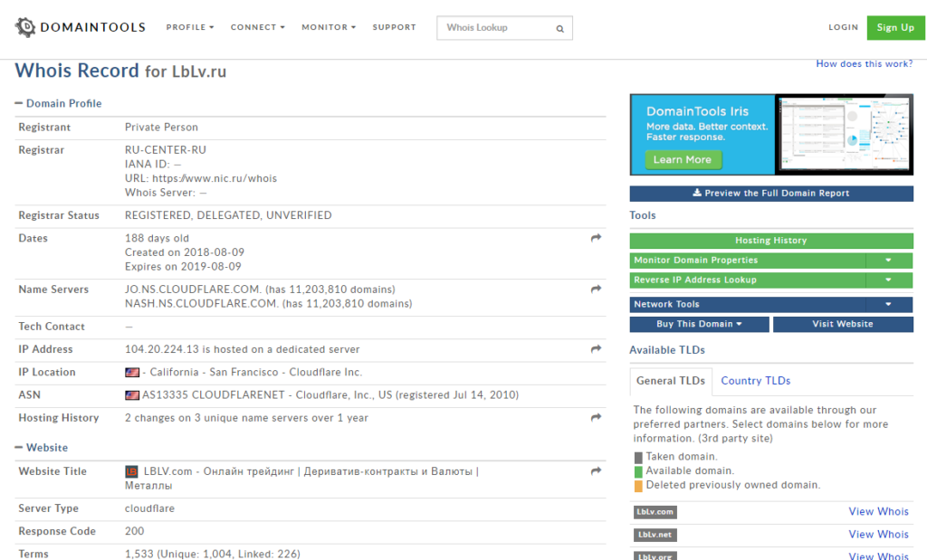
Task: Click the share arrow in Website Title row
Action: 596,470
